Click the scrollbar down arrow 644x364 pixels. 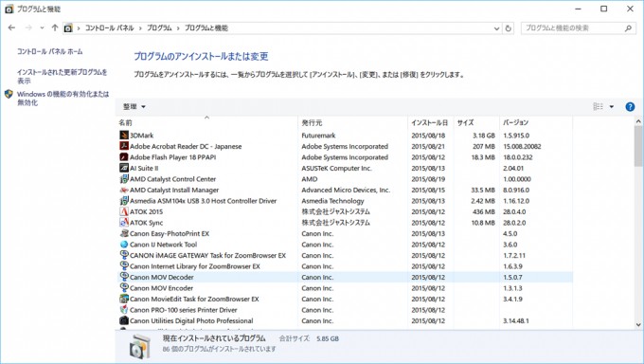637,325
